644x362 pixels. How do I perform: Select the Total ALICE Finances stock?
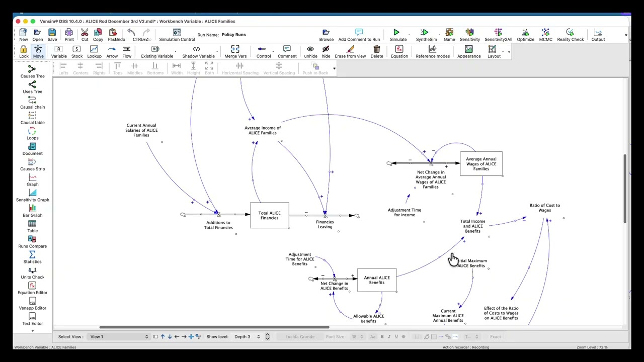269,216
